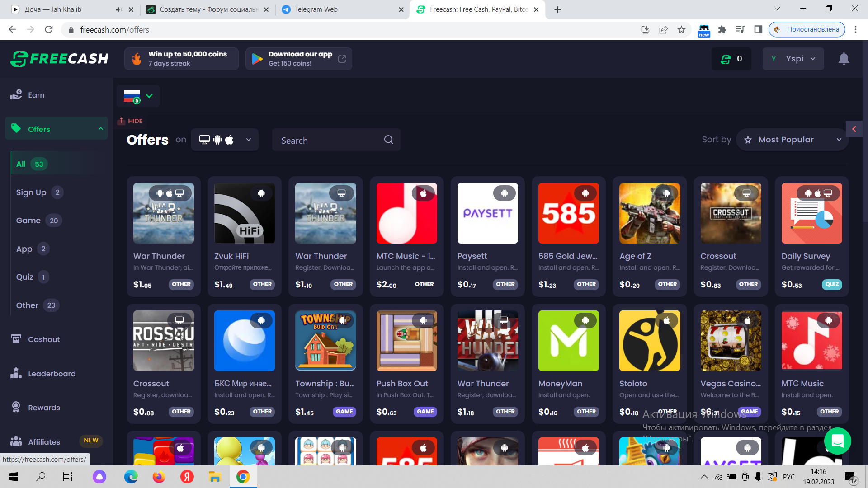This screenshot has height=488, width=868.
Task: Open the Leaderboard page
Action: click(x=52, y=374)
